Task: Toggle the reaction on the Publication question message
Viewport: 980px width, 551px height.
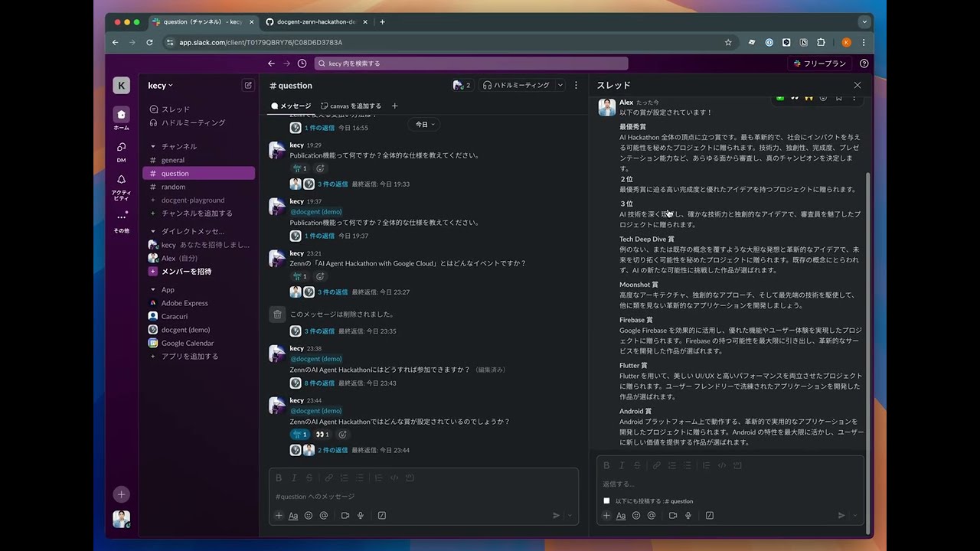Action: [299, 168]
